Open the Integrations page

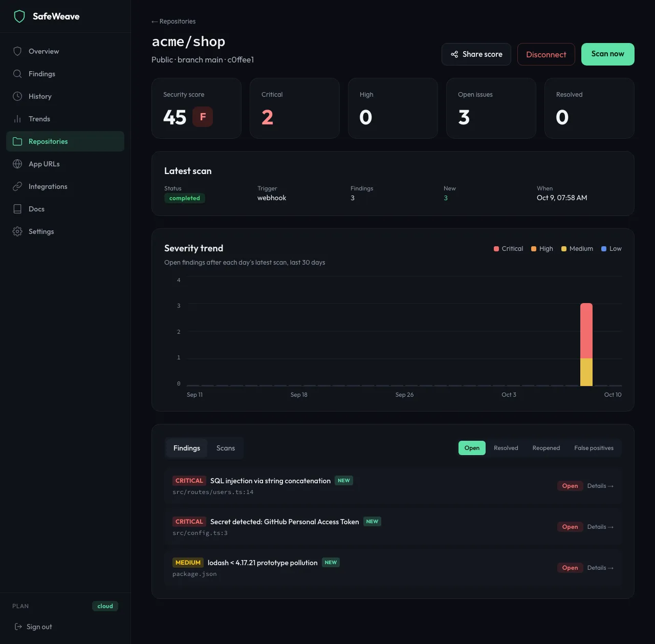pos(65,186)
